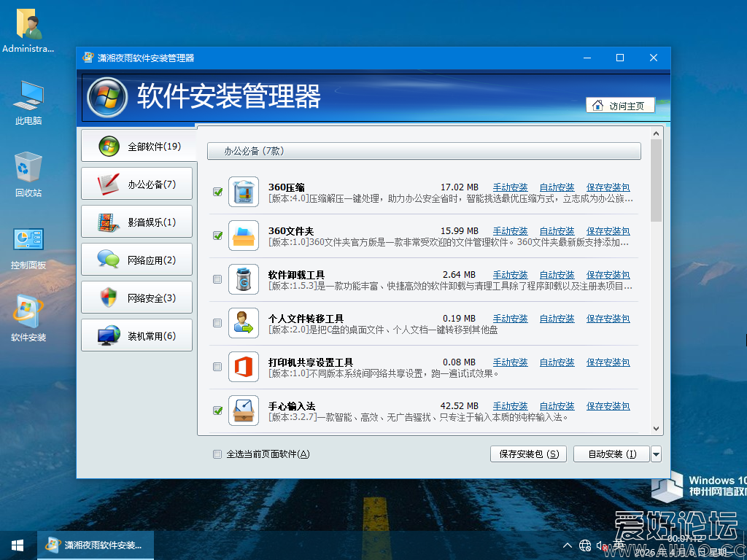Screen dimensions: 747x560
Task: Open the Administrator desktop folder
Action: (x=28, y=29)
